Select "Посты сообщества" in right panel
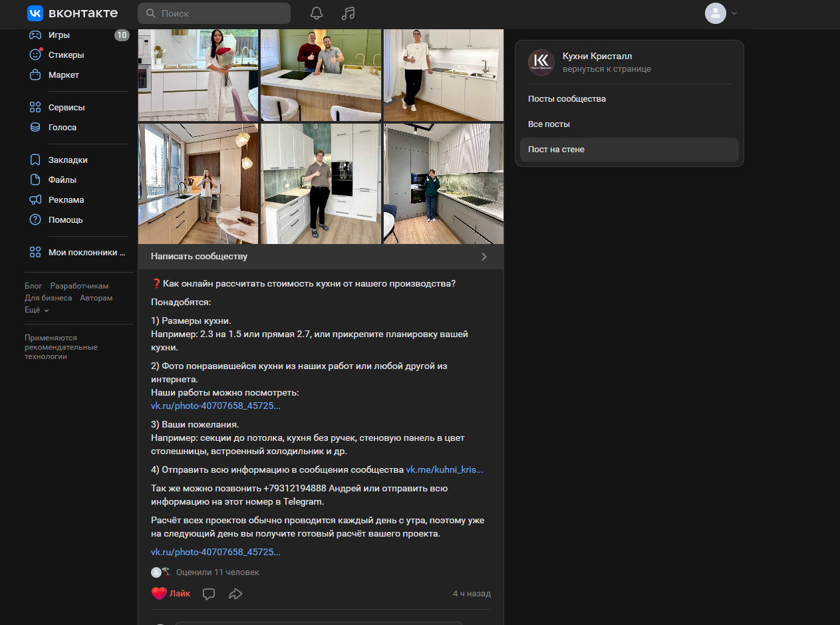840x625 pixels. pos(567,99)
